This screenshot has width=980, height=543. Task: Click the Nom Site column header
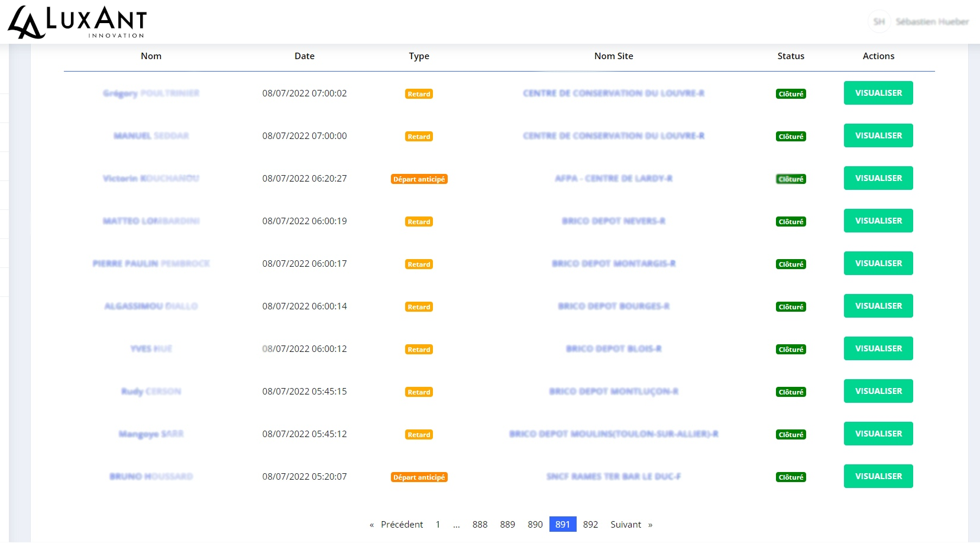coord(613,56)
